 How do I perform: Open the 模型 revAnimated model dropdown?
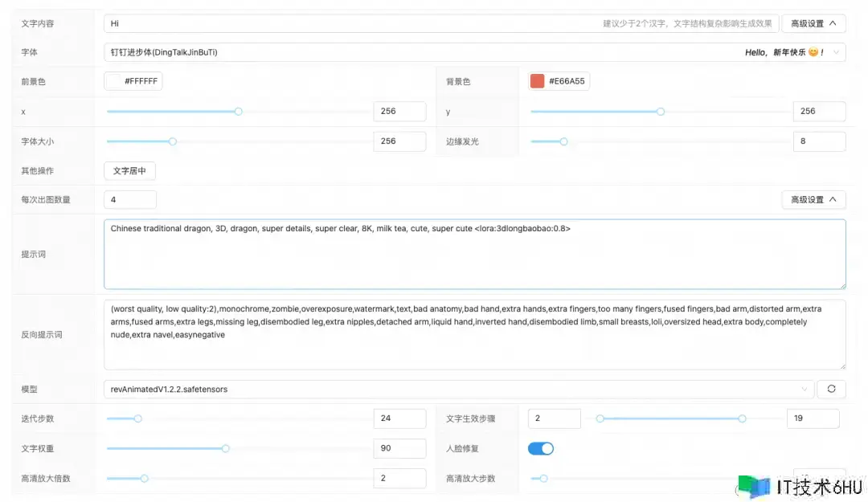(x=458, y=390)
